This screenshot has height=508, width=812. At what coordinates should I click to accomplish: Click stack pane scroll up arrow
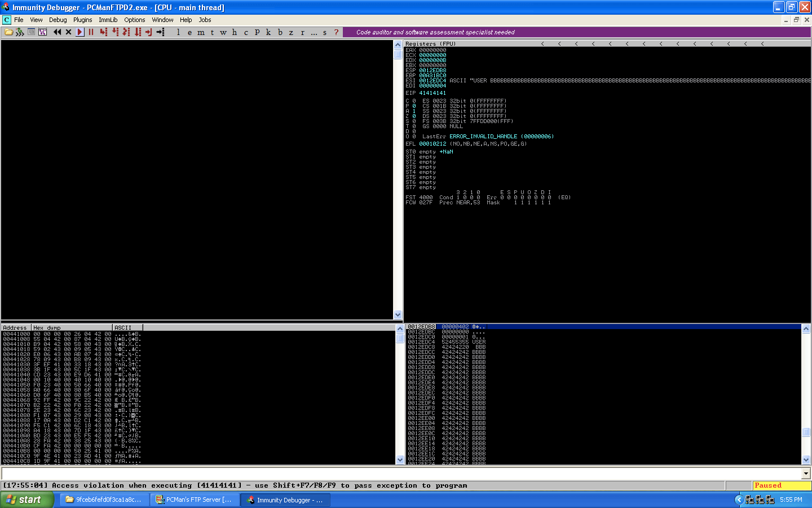[x=806, y=329]
